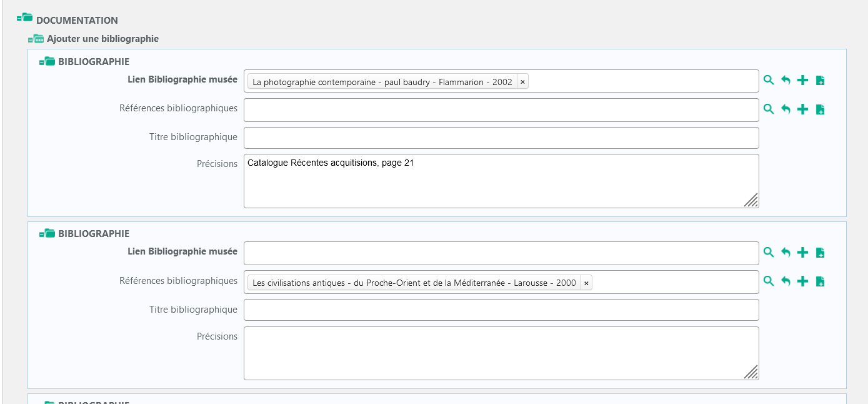This screenshot has width=868, height=404.
Task: Click resize handle of first Précisions textarea
Action: 751,199
